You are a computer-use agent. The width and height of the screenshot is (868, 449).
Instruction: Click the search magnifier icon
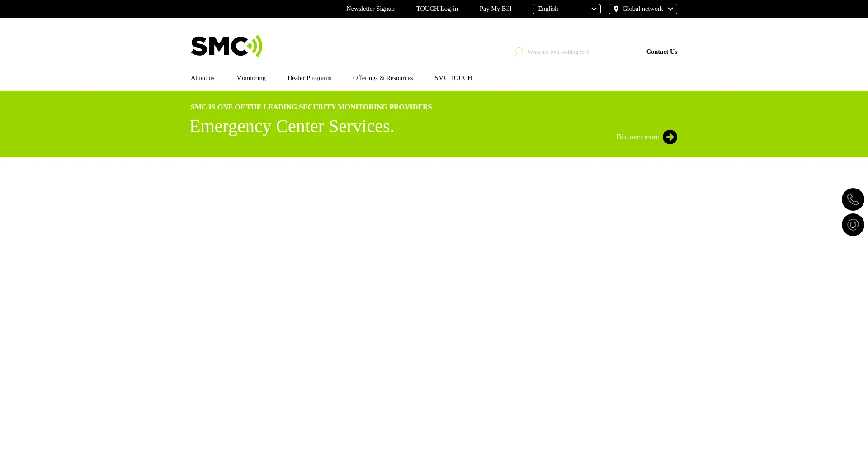518,52
